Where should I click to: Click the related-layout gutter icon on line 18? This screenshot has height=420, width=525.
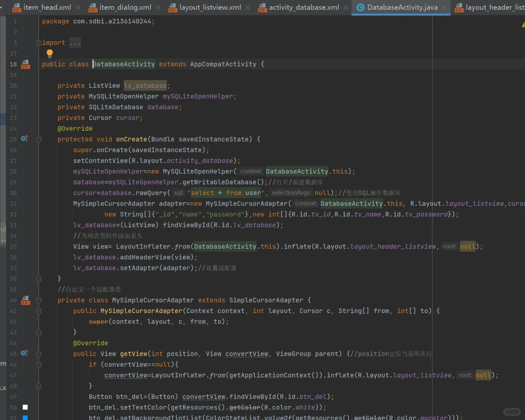[x=25, y=64]
